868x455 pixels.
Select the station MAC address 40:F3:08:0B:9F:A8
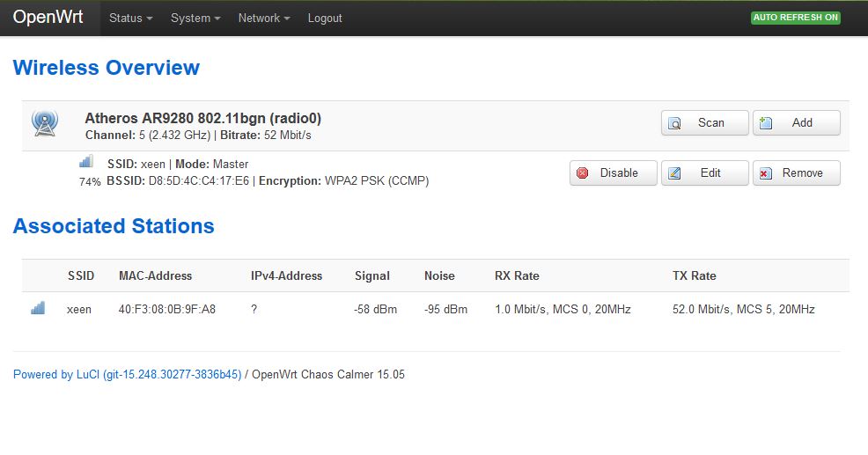[x=167, y=310]
